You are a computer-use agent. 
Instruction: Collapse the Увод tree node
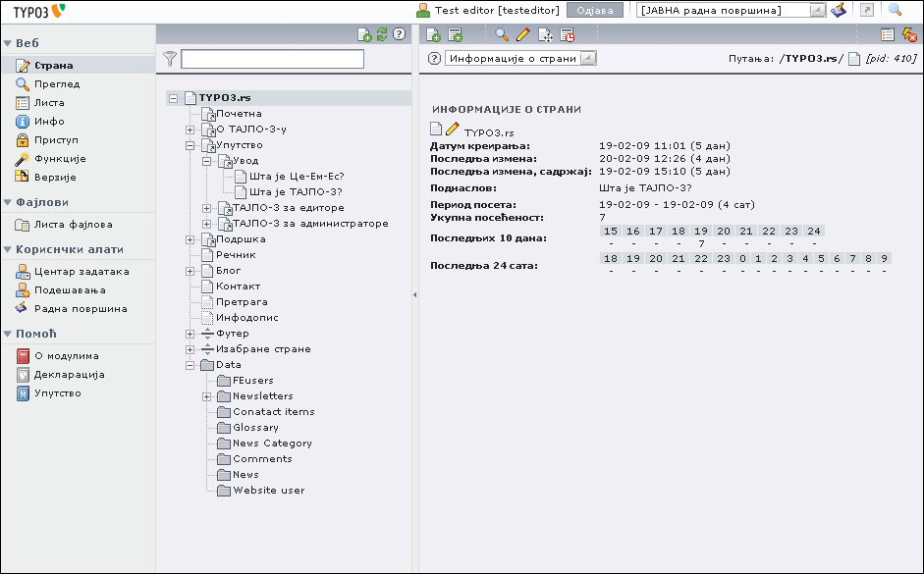coord(206,161)
